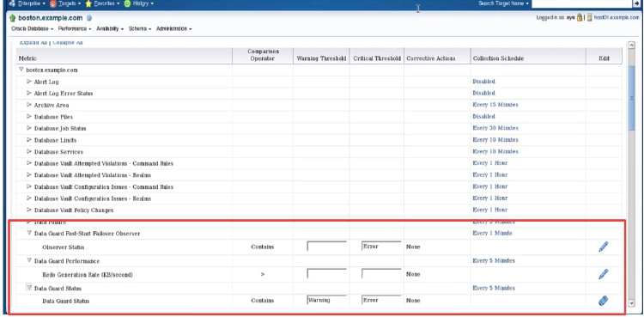Click Redo Generation Rate warning threshold field
The image size is (644, 317).
(326, 273)
